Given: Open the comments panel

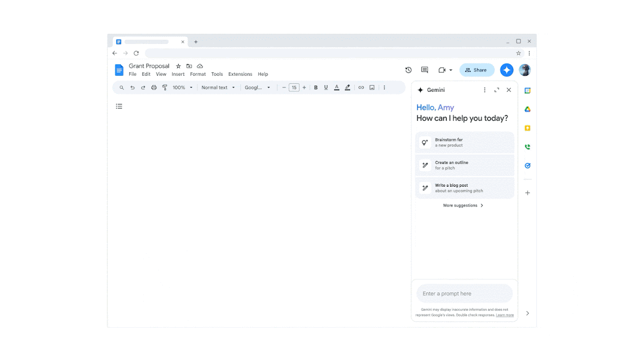Looking at the screenshot, I should (425, 70).
